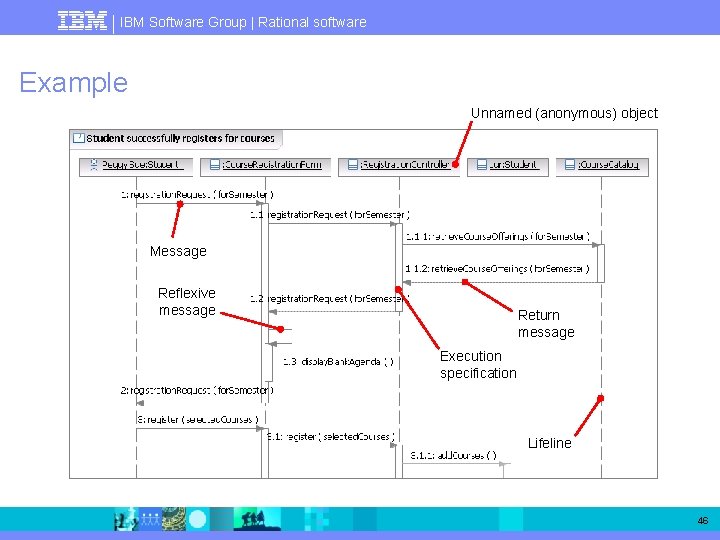The width and height of the screenshot is (720, 540).
Task: Click the CourseRegistrationForm object icon
Action: pyautogui.click(x=214, y=165)
